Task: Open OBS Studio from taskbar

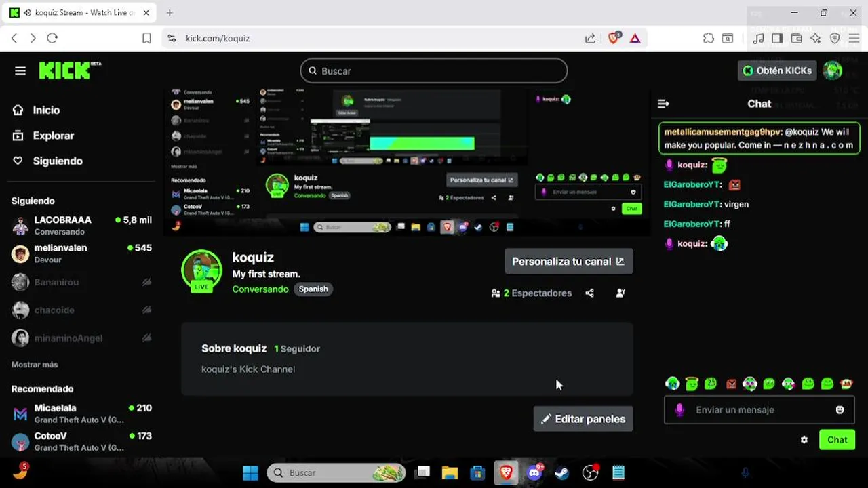Action: [591, 472]
